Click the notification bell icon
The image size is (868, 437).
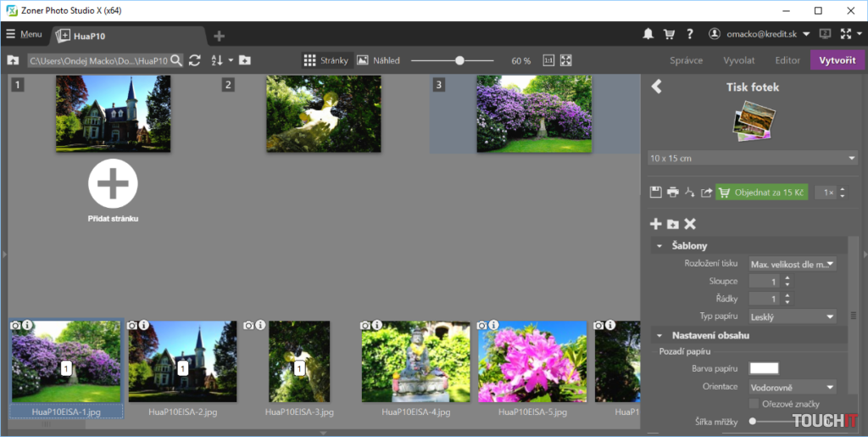(x=648, y=35)
